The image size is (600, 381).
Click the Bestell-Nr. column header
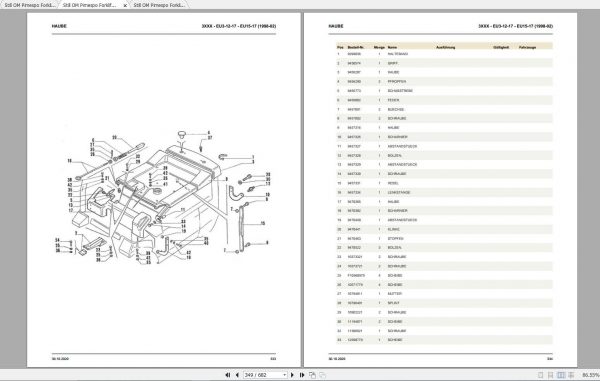pyautogui.click(x=355, y=47)
